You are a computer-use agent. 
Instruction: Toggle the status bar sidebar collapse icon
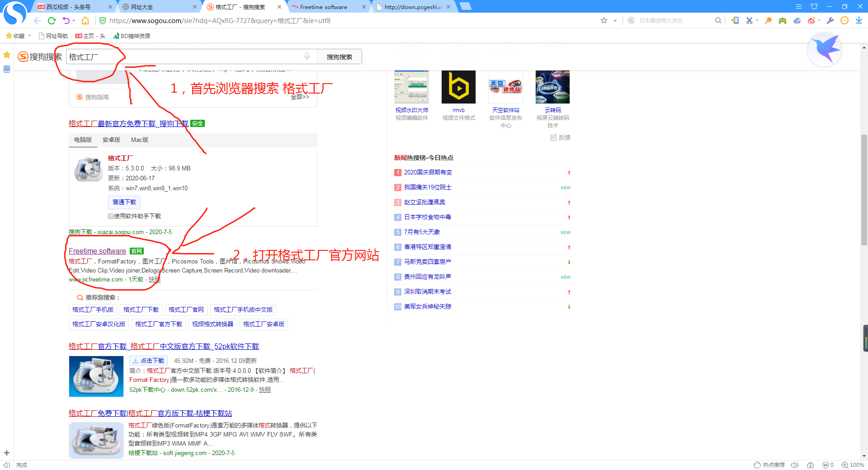6,465
